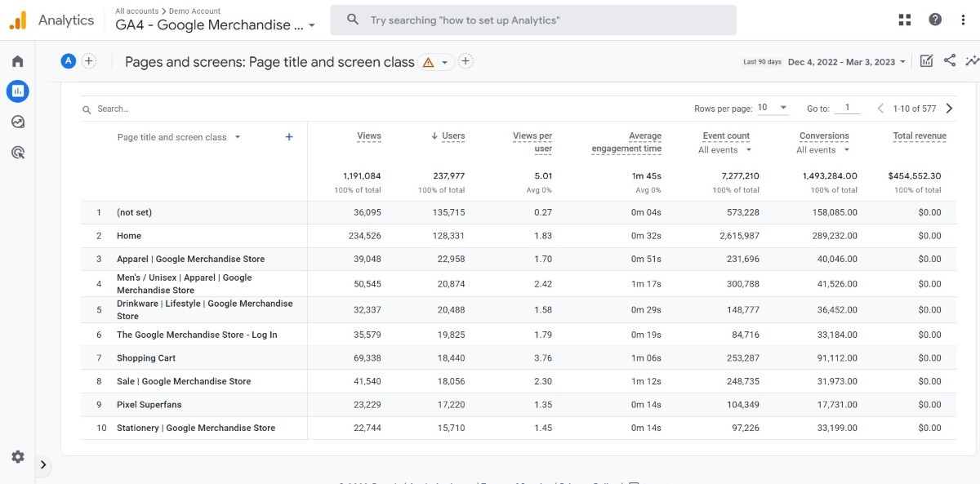
Task: Open Conversions All events dropdown
Action: (x=823, y=150)
